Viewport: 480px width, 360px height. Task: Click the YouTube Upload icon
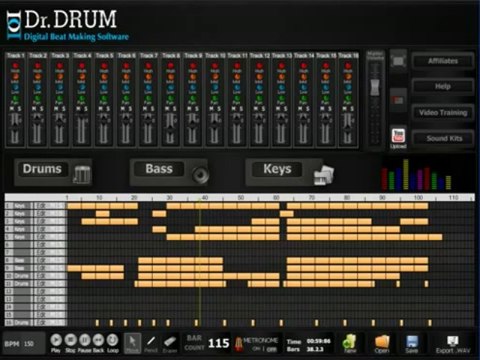[398, 138]
